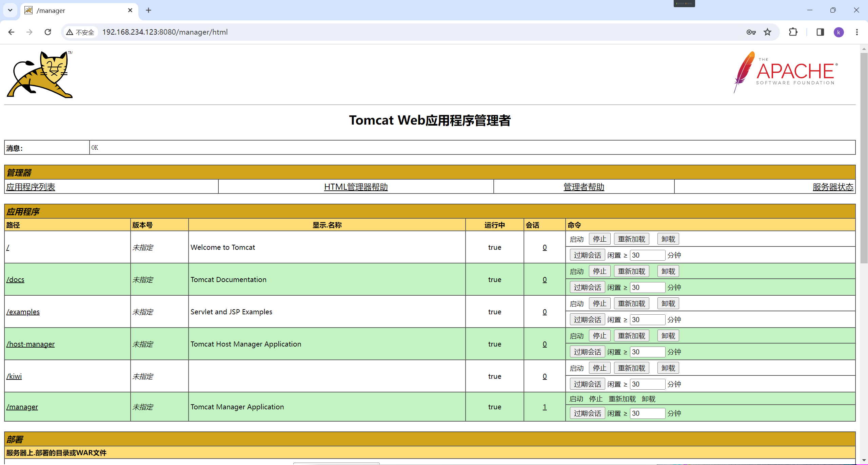Open the HTML管理器帮助 link
Viewport: 868px width, 465px height.
coord(356,187)
